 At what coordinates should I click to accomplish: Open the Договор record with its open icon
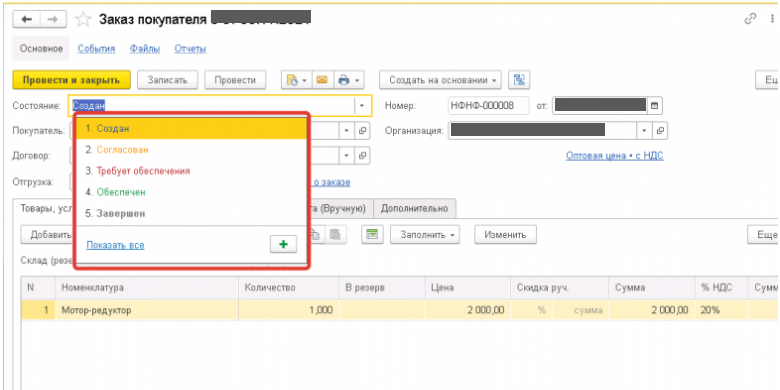363,156
